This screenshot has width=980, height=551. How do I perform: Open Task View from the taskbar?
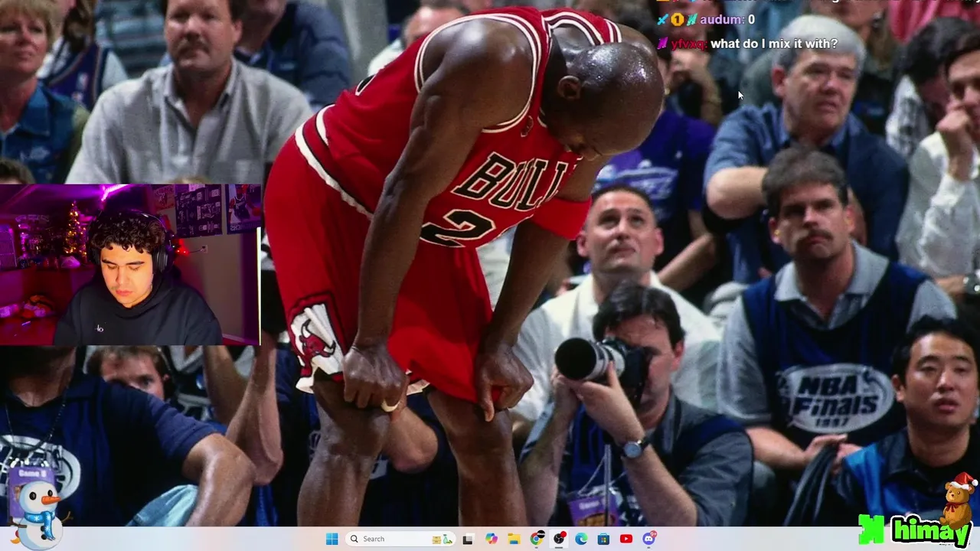(468, 539)
